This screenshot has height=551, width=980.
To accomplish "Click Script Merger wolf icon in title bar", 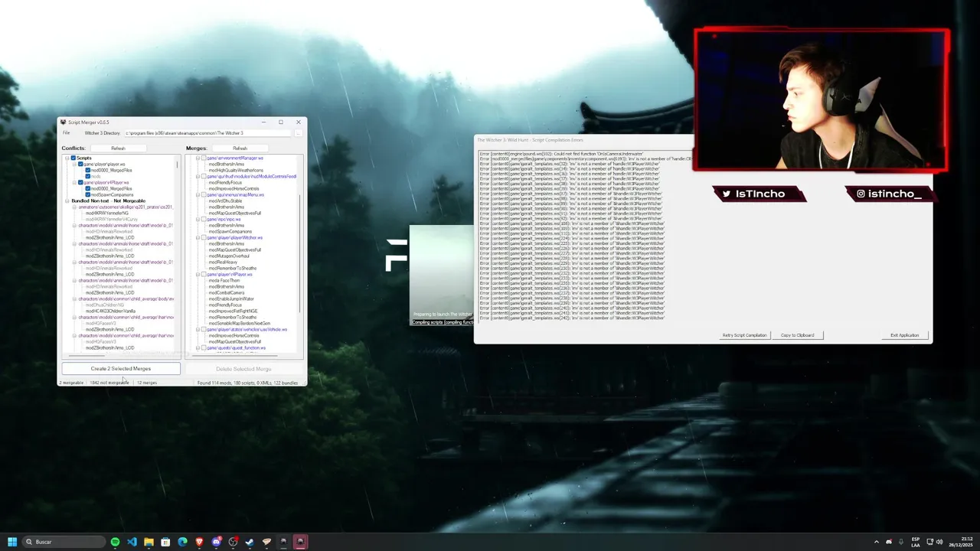I will click(x=63, y=122).
